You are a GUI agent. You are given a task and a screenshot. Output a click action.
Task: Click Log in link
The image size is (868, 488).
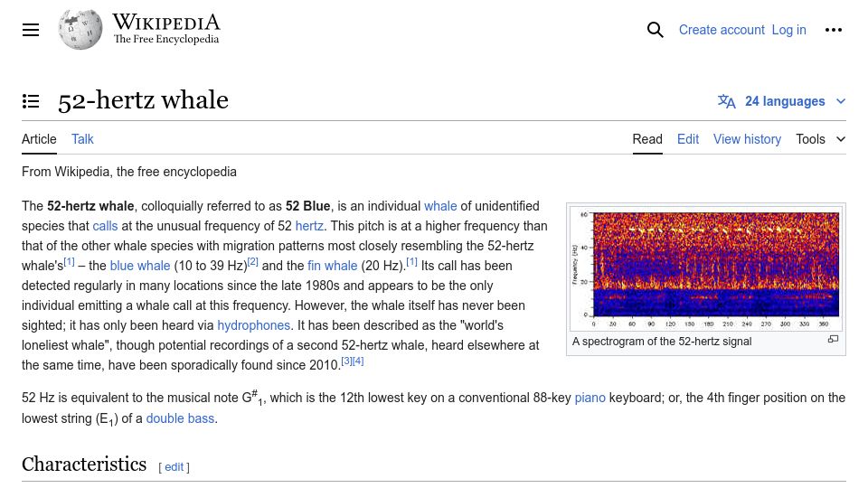(x=788, y=30)
